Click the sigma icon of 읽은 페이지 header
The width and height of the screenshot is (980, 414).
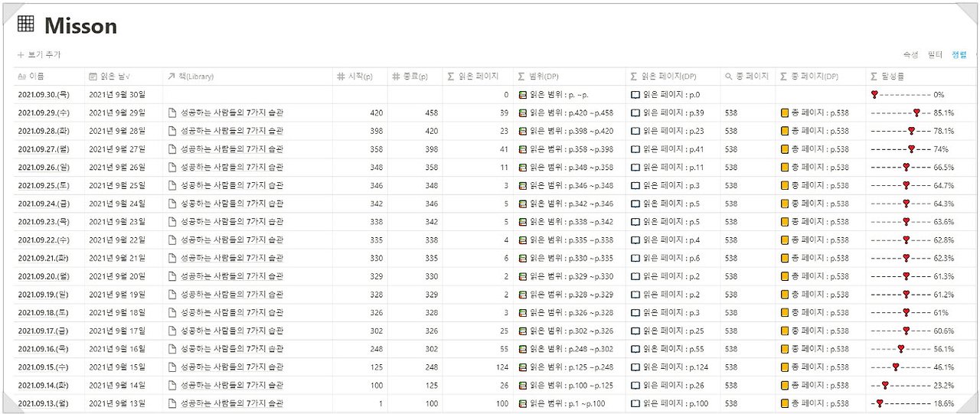click(x=450, y=77)
